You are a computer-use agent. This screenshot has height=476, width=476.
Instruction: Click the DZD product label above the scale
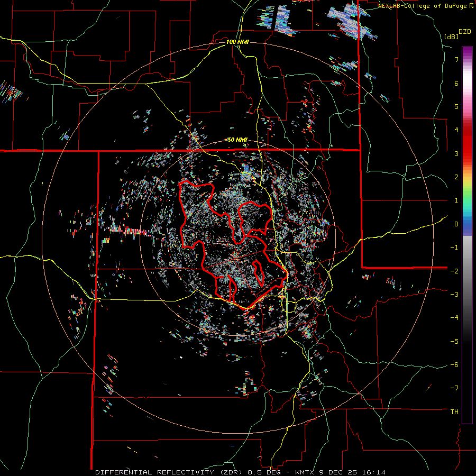pos(465,32)
